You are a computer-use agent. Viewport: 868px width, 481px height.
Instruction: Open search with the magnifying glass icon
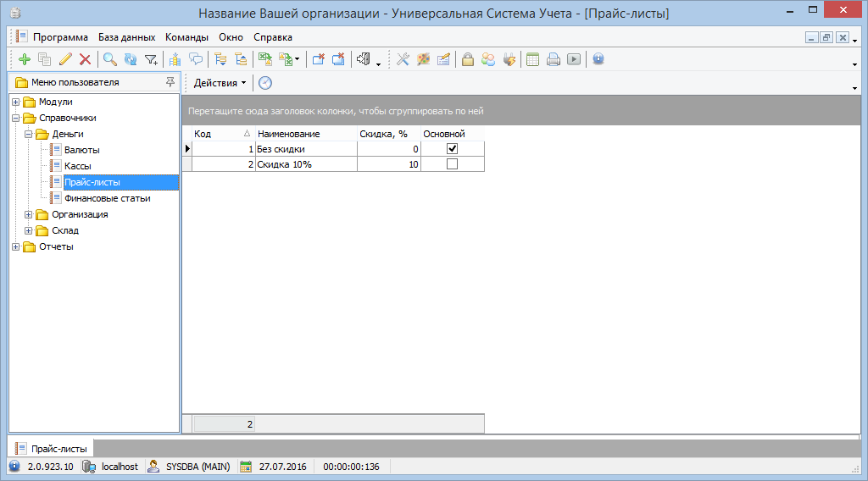click(x=109, y=59)
